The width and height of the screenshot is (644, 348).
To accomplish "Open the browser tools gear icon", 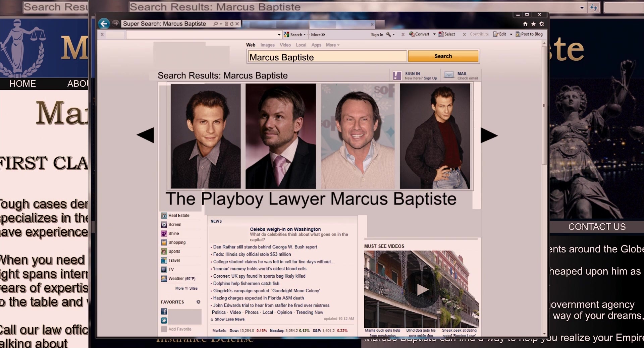I will point(542,24).
